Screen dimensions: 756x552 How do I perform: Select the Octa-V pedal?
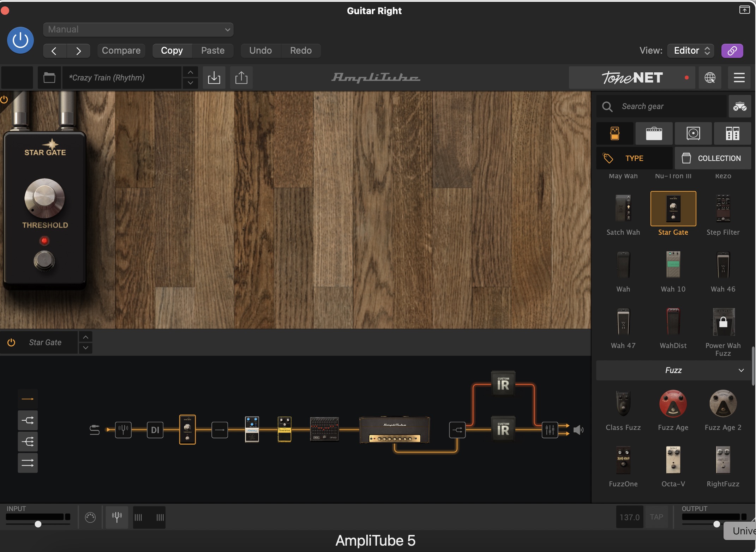pos(673,467)
